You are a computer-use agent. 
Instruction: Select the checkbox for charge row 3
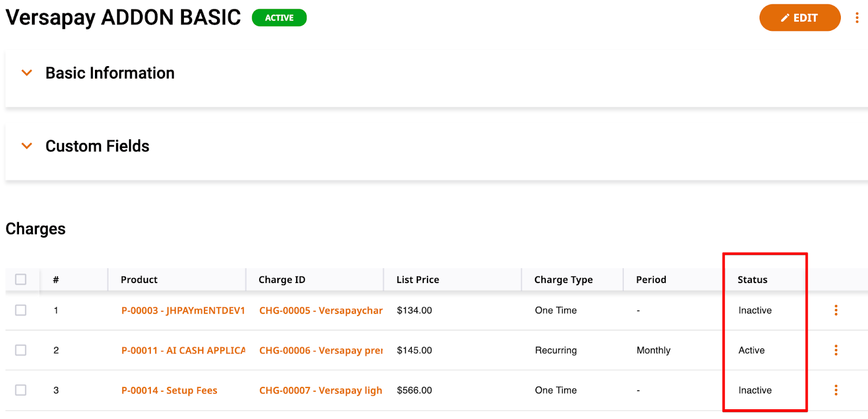[x=21, y=390]
